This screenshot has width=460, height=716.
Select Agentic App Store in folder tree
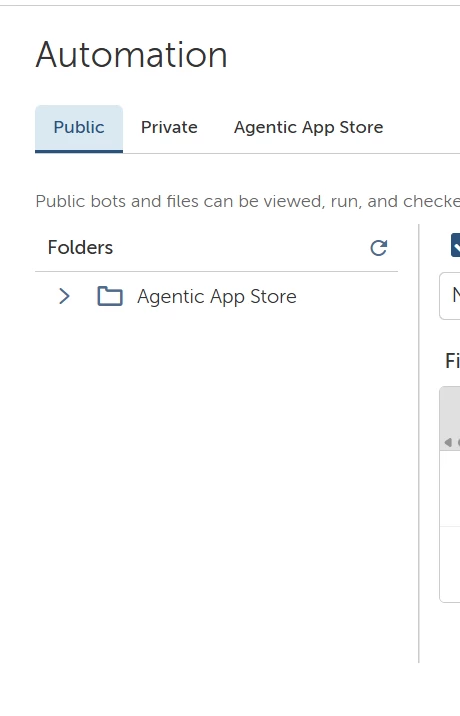pos(217,296)
